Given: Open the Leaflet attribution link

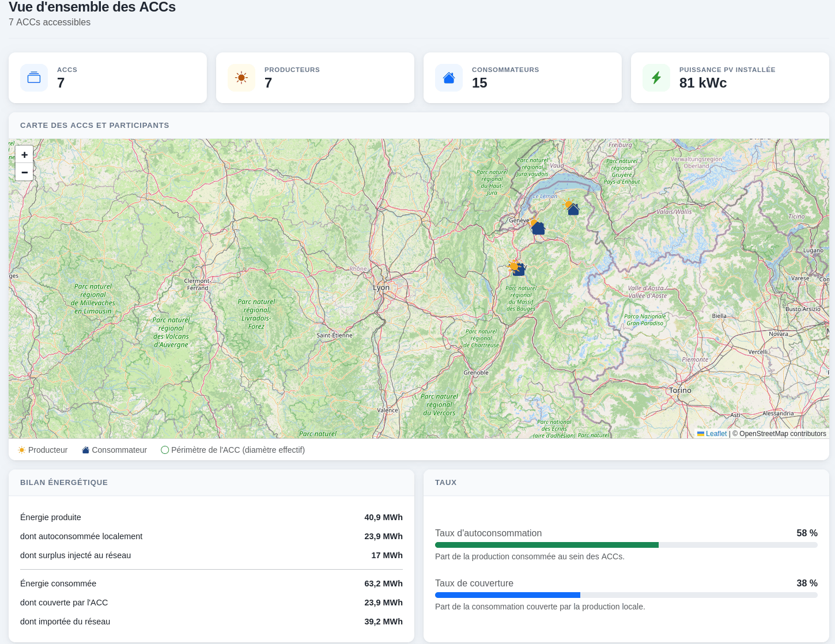Looking at the screenshot, I should pos(716,434).
